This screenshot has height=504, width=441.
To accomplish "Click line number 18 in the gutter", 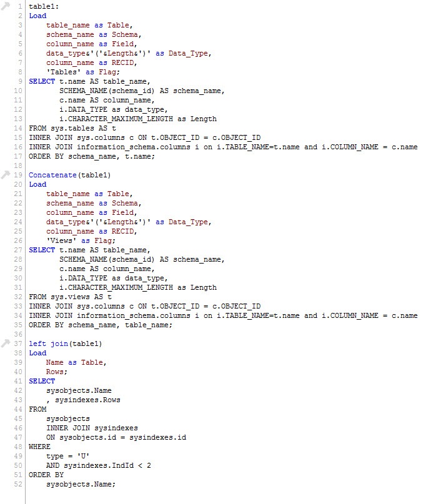I will 18,166.
